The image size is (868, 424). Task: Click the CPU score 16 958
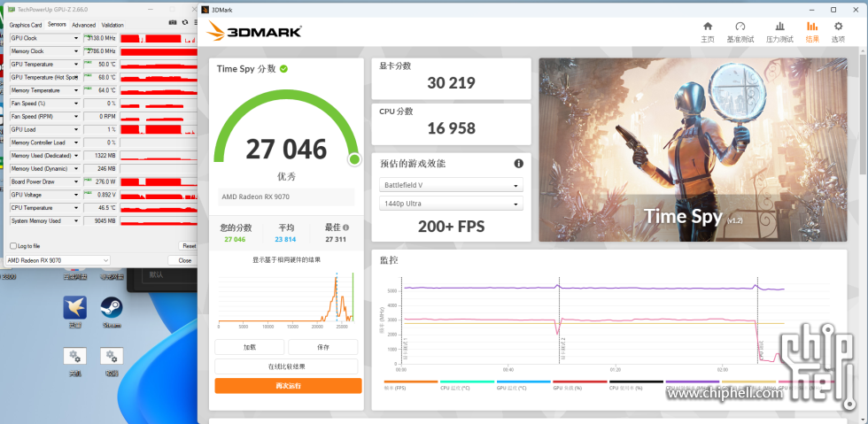451,128
